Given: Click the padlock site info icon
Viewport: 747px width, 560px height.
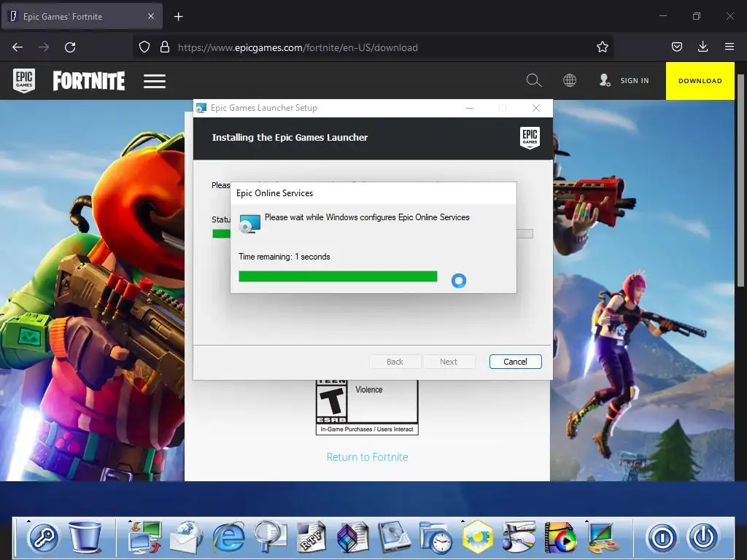Looking at the screenshot, I should 165,47.
